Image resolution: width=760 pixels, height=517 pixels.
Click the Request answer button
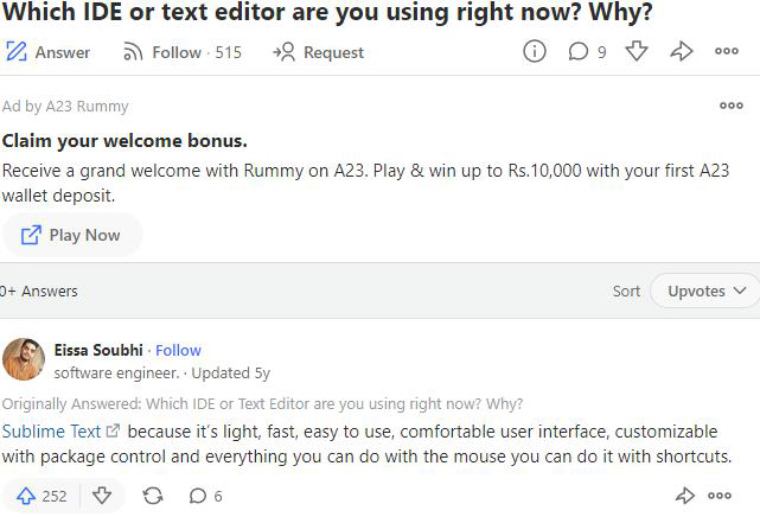[318, 52]
